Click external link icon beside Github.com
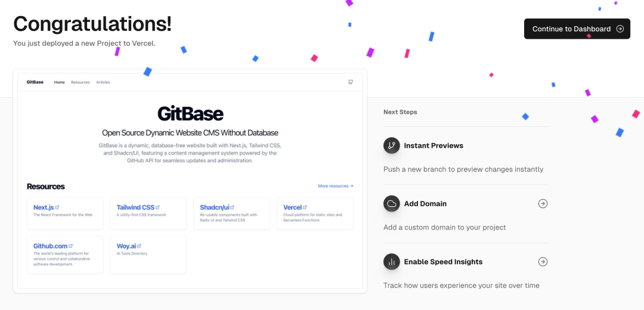The image size is (644, 310). (x=70, y=246)
